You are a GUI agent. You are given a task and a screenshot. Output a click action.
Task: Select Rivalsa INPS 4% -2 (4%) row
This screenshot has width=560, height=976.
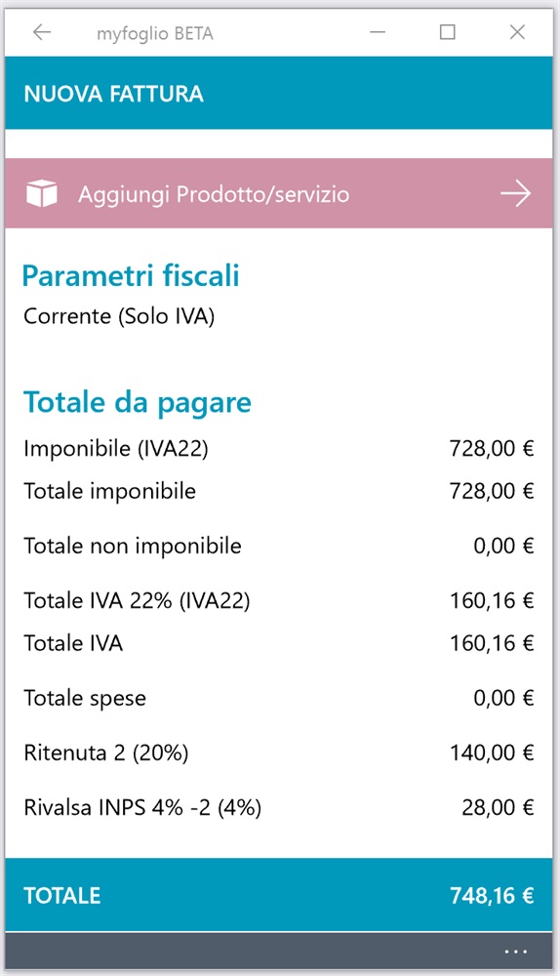pyautogui.click(x=279, y=807)
